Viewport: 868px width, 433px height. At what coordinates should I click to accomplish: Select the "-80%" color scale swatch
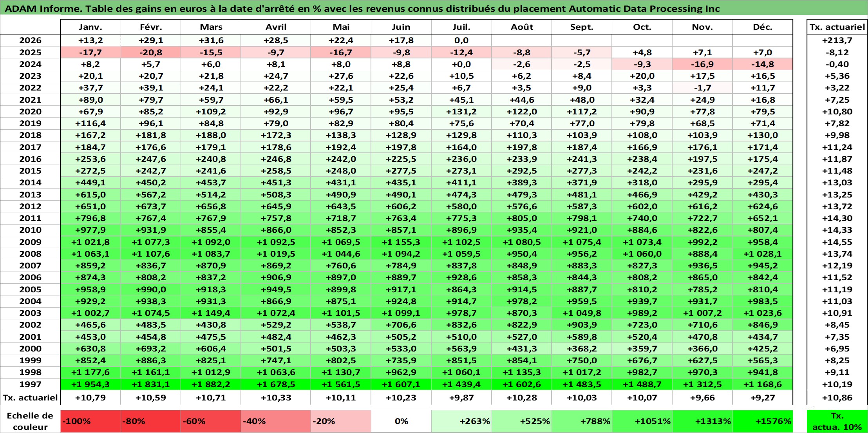point(151,421)
